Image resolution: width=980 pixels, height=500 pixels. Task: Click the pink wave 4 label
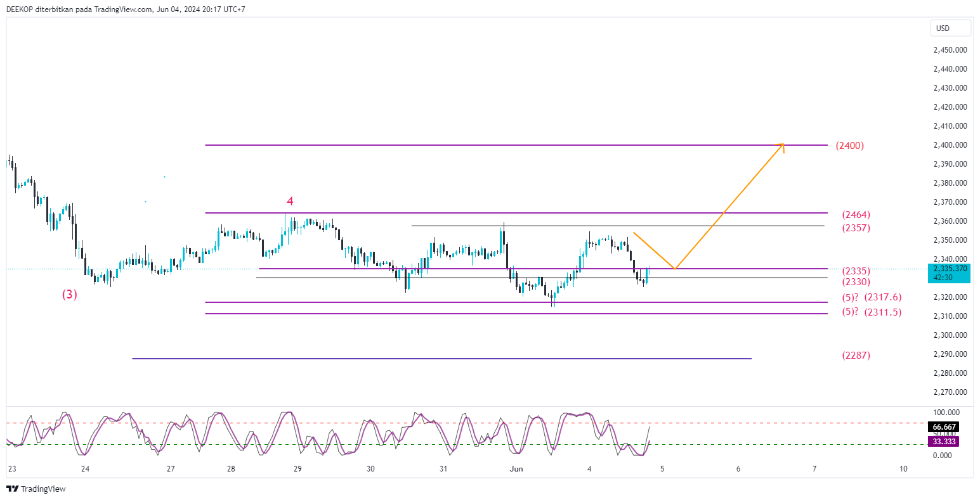(290, 201)
